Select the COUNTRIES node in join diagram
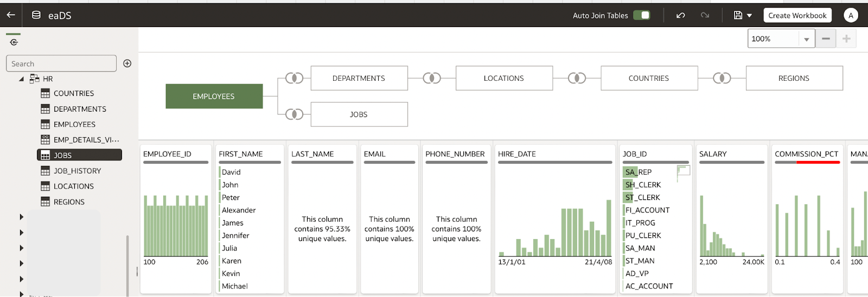This screenshot has height=297, width=868. (x=649, y=78)
